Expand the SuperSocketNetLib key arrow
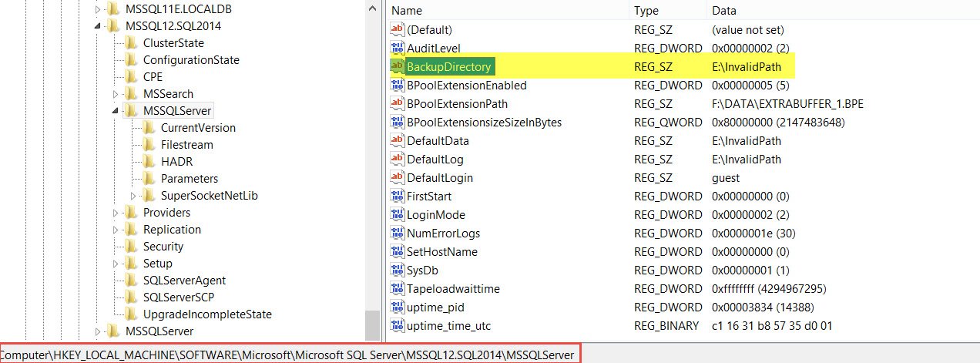 pyautogui.click(x=133, y=196)
